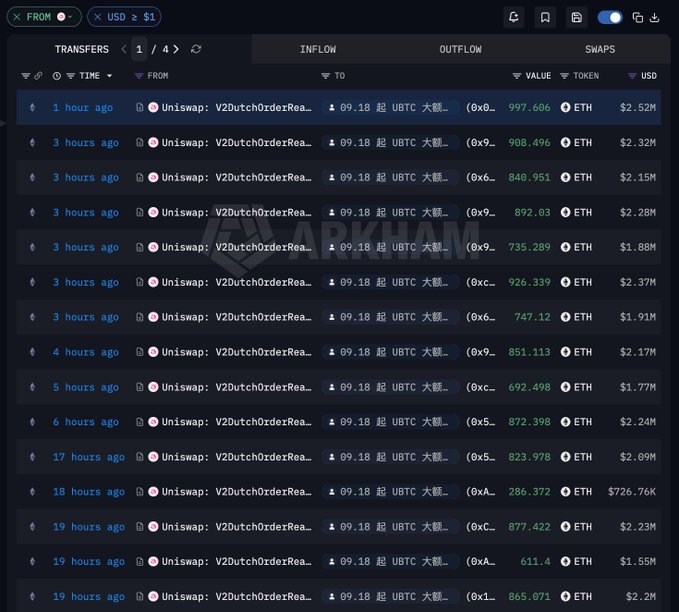Remove the FROM filter chip
Image resolution: width=679 pixels, height=612 pixels.
[17, 17]
